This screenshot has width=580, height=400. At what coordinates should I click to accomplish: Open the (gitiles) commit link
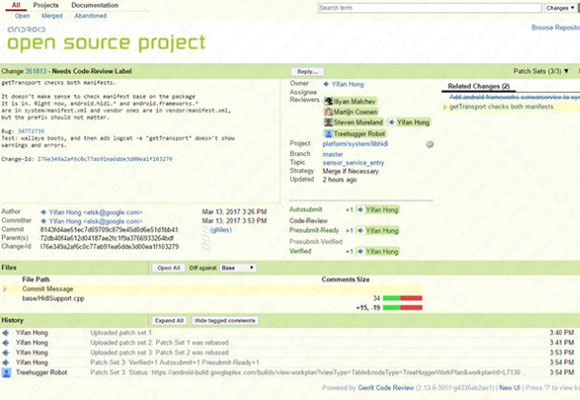(221, 230)
